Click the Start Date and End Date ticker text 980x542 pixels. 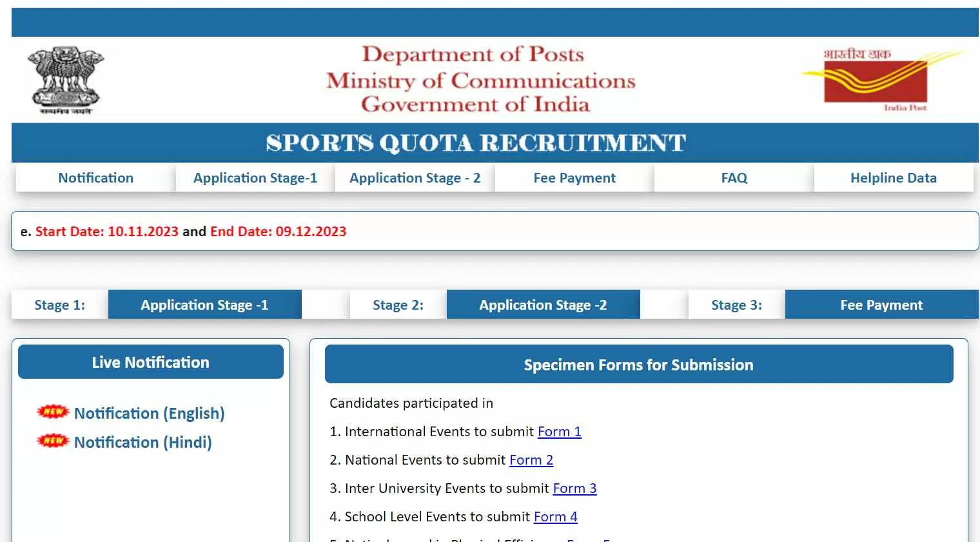pos(184,231)
